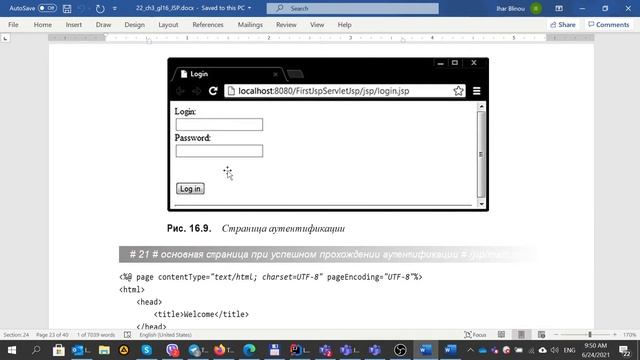Click the Section: 24 status indicator
The width and height of the screenshot is (640, 360).
(x=16, y=335)
